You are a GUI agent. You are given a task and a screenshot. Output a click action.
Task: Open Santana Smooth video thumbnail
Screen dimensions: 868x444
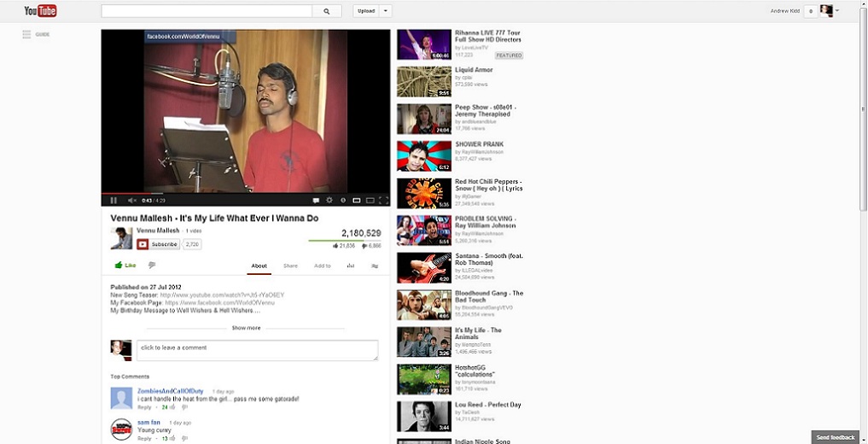pyautogui.click(x=424, y=268)
